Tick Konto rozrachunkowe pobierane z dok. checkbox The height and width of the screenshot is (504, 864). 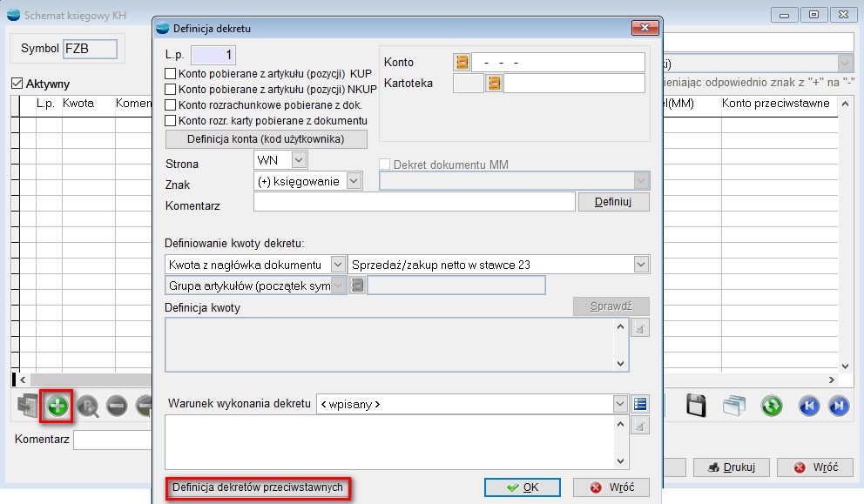pyautogui.click(x=171, y=105)
